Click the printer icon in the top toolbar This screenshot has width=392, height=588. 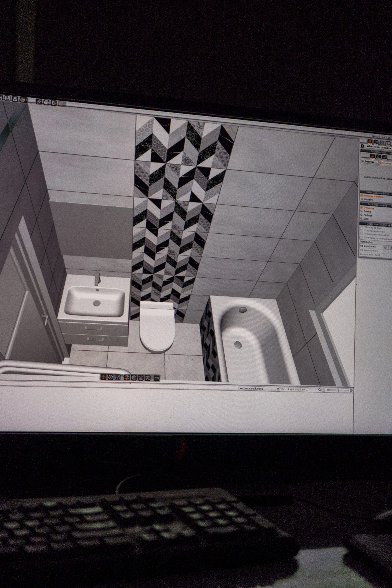[x=46, y=102]
